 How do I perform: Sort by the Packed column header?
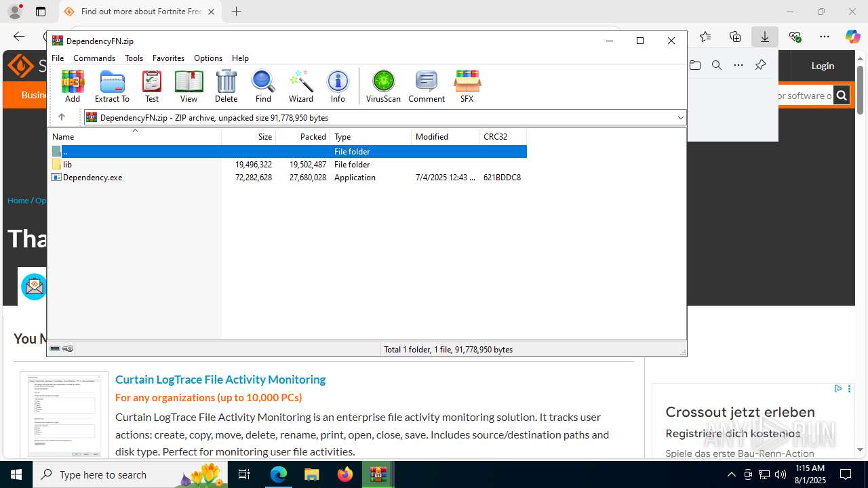point(303,137)
